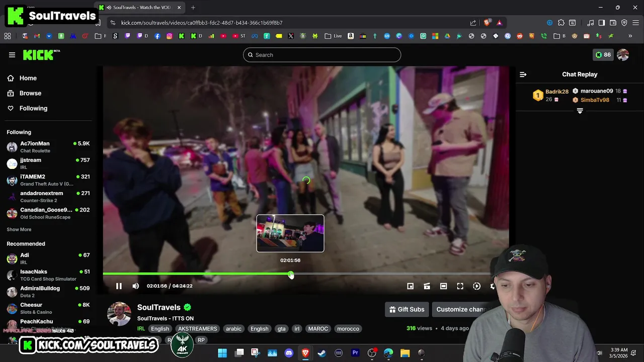644x362 pixels.
Task: Select the arabic tag
Action: pyautogui.click(x=233, y=329)
